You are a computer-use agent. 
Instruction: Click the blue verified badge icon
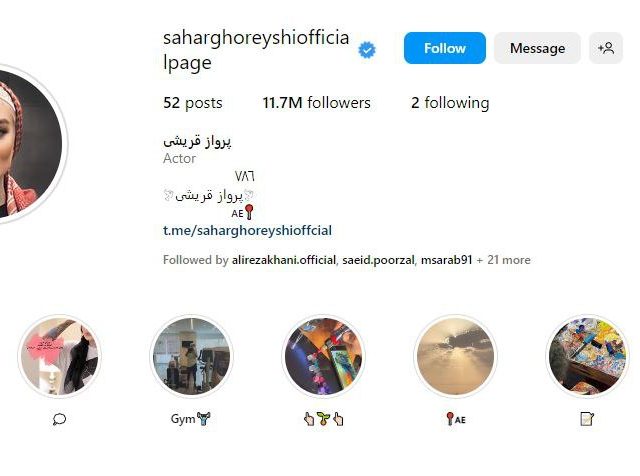(367, 50)
